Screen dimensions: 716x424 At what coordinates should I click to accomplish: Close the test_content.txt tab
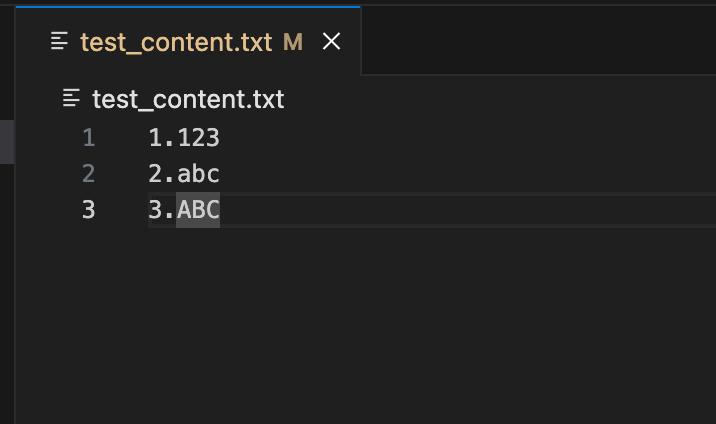(331, 42)
